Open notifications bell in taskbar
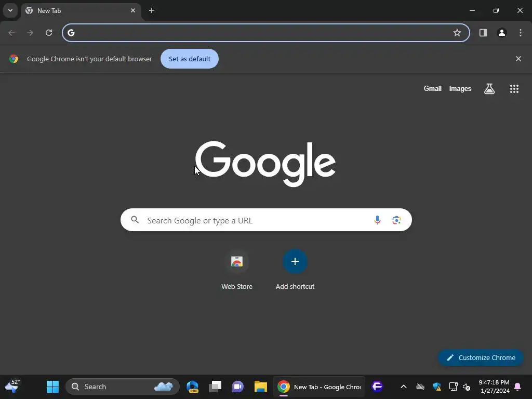The width and height of the screenshot is (532, 399). click(x=518, y=387)
